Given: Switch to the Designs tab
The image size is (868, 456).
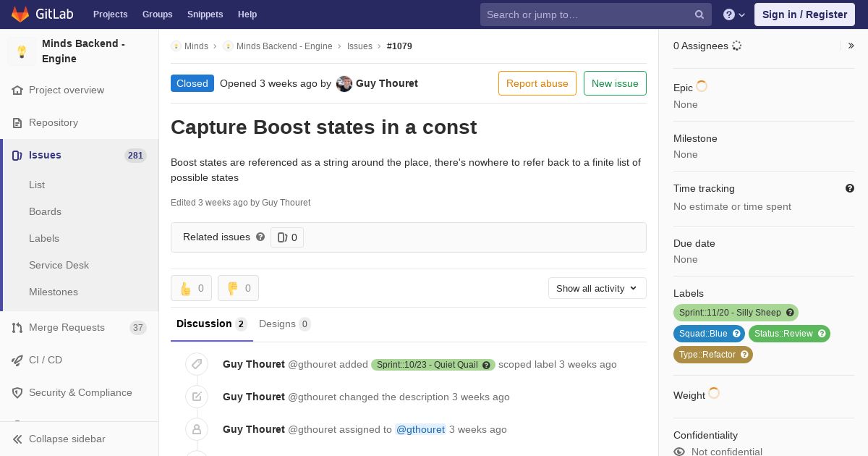Looking at the screenshot, I should click(285, 324).
